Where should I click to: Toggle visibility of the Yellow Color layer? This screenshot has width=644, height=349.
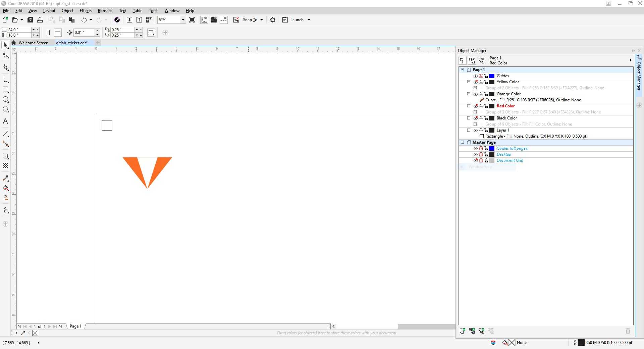(x=475, y=82)
